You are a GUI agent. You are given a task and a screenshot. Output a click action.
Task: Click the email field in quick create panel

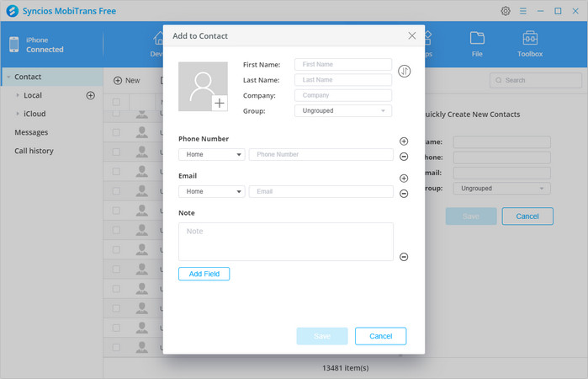(x=501, y=173)
